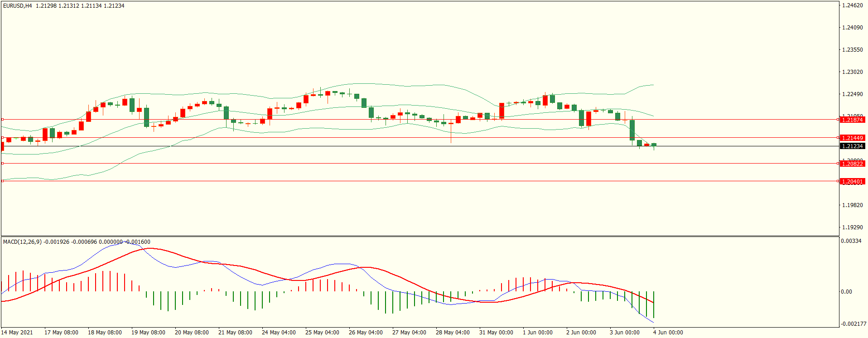This screenshot has width=868, height=338.
Task: Click the 14 May 2021 date label
Action: [x=17, y=333]
